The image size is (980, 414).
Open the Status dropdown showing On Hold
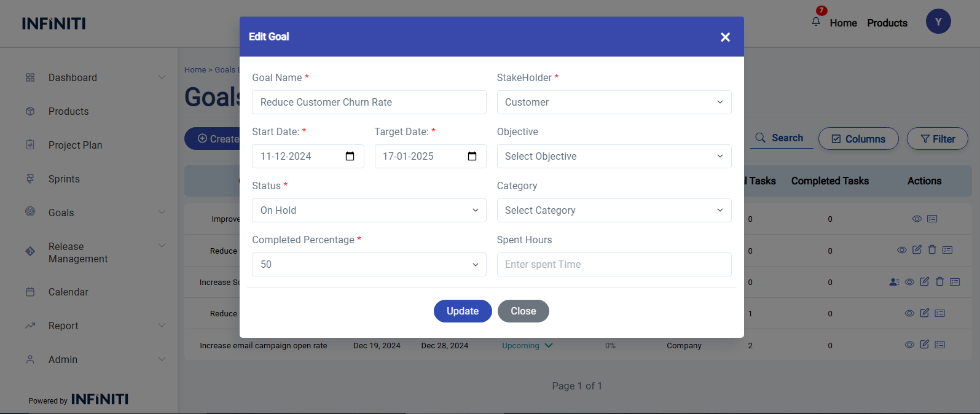point(369,211)
